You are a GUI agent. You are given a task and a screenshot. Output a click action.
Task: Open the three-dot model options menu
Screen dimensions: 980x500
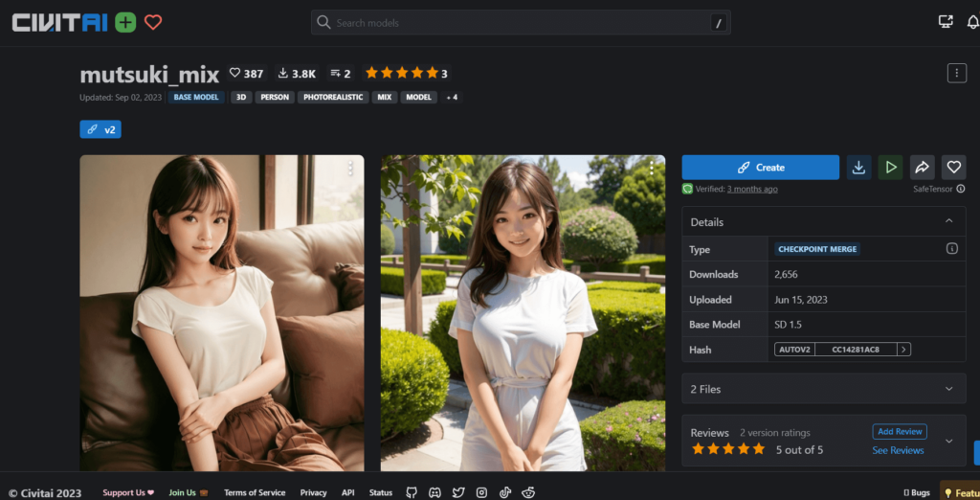click(x=955, y=73)
